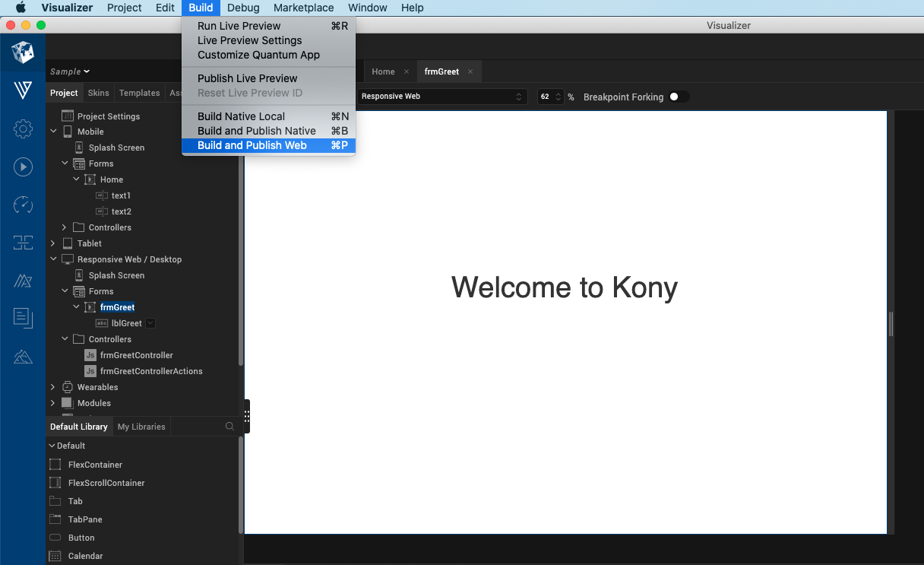Screen dimensions: 924x565
Task: Click the Mobile device icon in tree
Action: point(67,132)
